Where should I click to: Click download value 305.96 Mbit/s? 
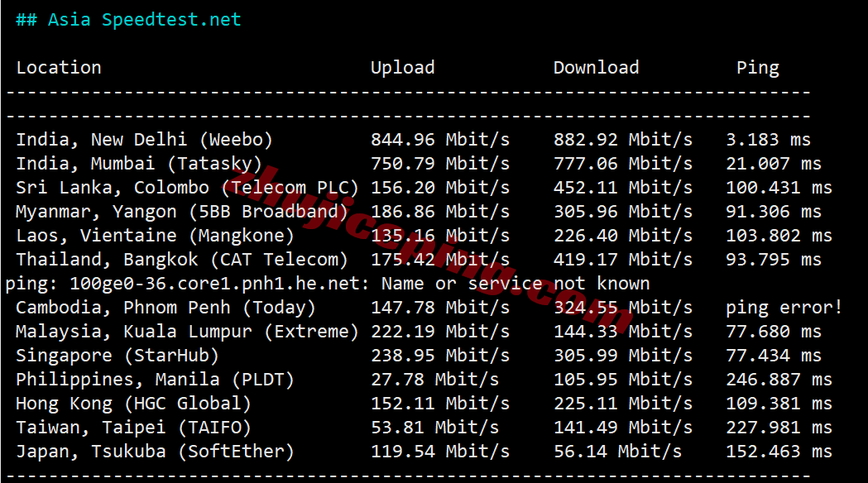(623, 212)
